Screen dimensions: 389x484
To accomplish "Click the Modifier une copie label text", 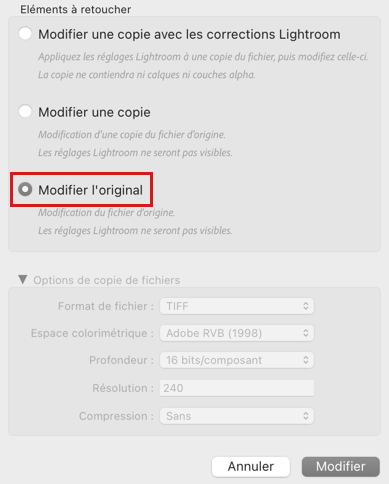I will [94, 112].
